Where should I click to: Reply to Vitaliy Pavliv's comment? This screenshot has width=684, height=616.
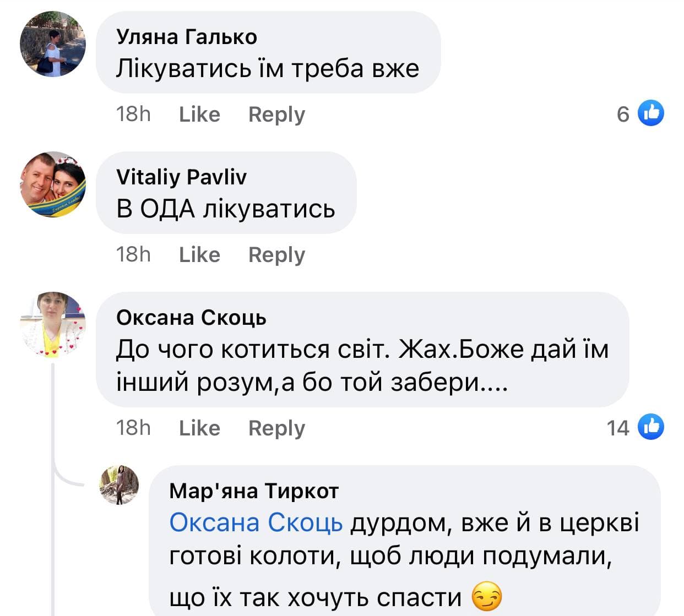(x=276, y=254)
